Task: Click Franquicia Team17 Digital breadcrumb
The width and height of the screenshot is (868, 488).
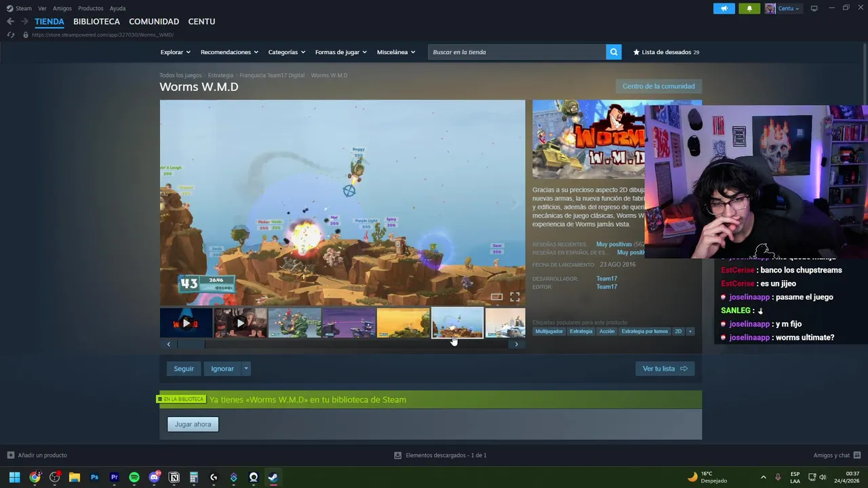Action: pyautogui.click(x=272, y=75)
